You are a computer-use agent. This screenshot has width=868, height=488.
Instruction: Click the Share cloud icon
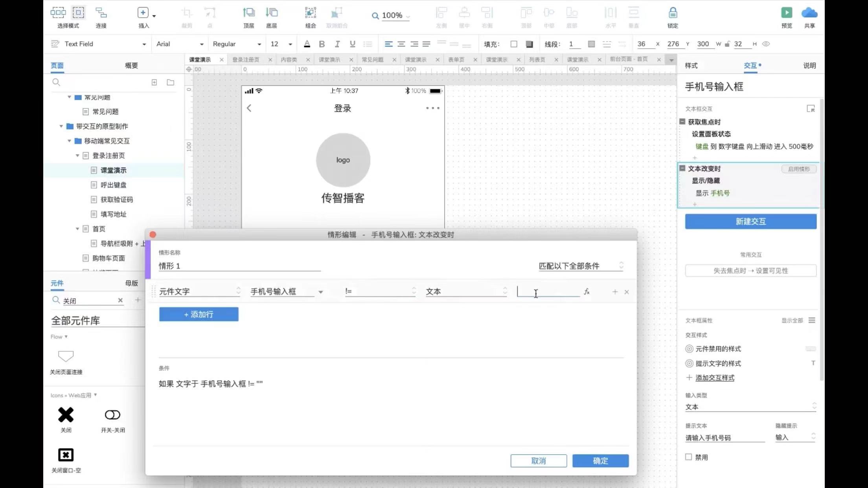tap(809, 13)
